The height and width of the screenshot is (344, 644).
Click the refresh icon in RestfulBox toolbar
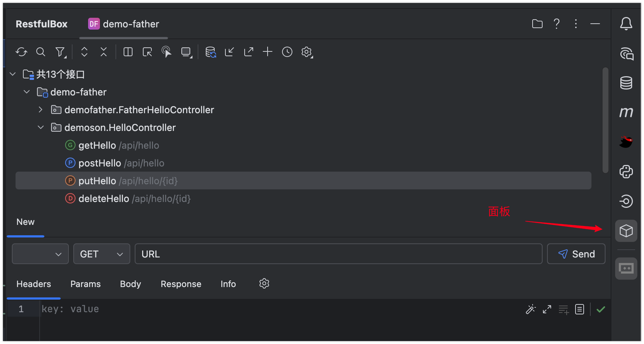point(21,52)
